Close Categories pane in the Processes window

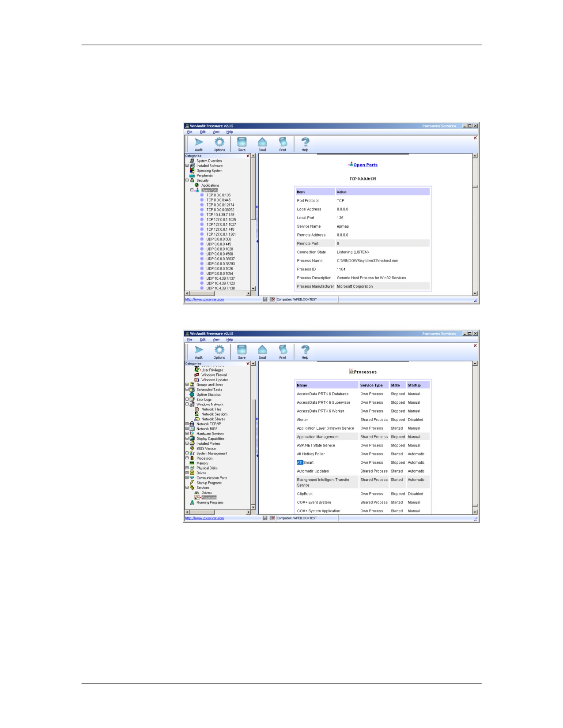tap(248, 364)
